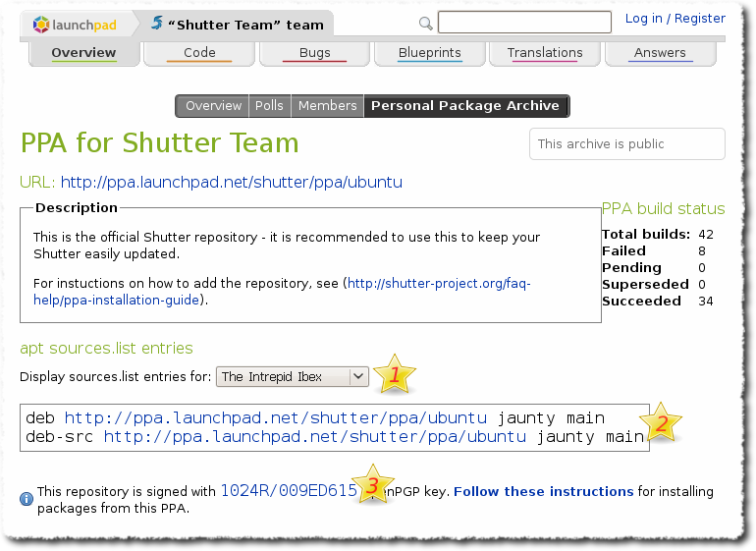The width and height of the screenshot is (756, 551).
Task: Open the 1024R/009ED615 signing key link
Action: 289,491
